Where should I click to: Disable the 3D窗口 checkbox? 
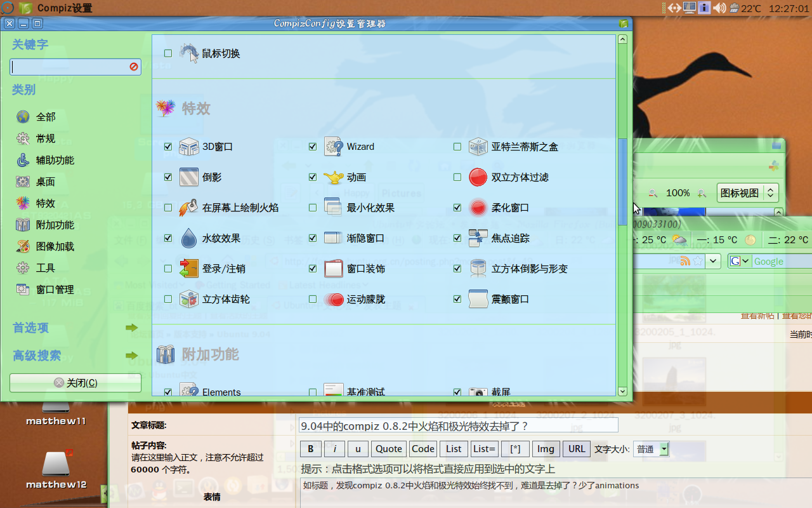pyautogui.click(x=168, y=147)
